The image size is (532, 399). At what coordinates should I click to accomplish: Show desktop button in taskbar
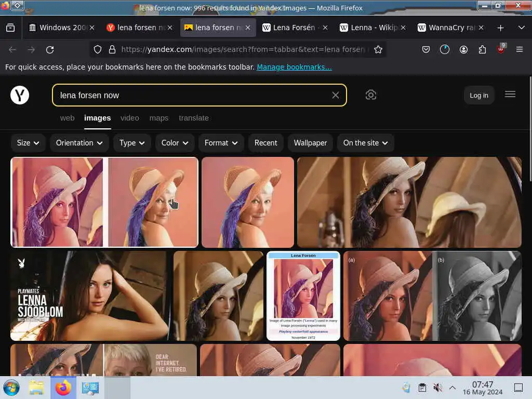tap(518, 388)
